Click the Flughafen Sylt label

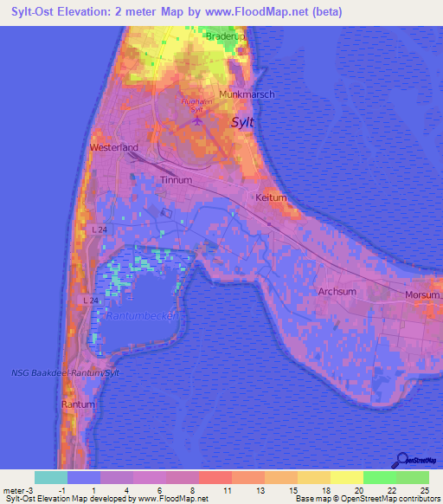tap(196, 106)
